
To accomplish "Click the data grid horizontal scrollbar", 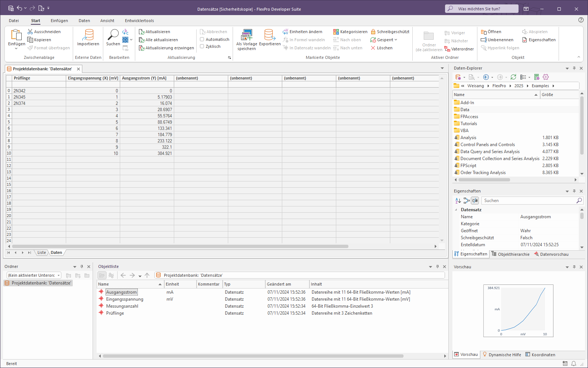I will [180, 247].
